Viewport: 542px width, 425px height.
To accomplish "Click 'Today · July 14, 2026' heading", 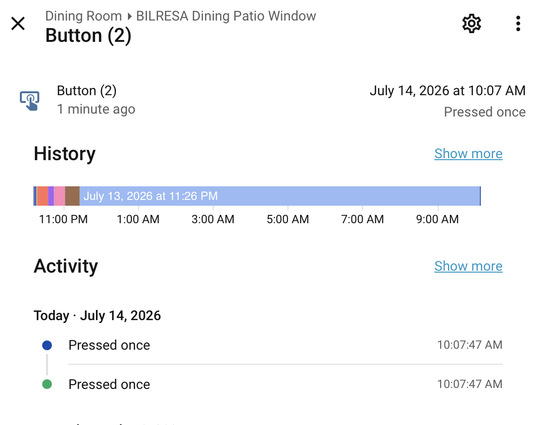I will click(x=97, y=315).
